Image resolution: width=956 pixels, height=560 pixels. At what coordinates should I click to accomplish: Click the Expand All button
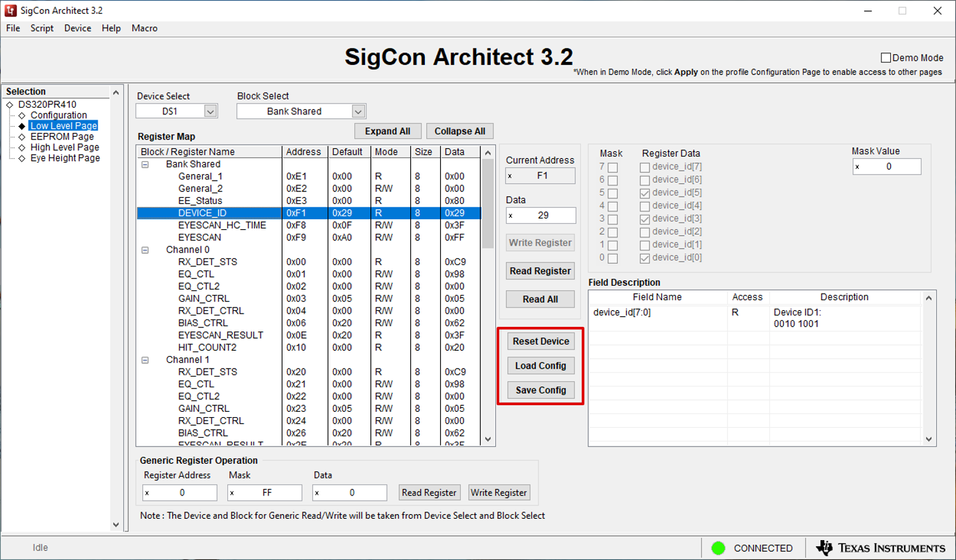coord(388,132)
